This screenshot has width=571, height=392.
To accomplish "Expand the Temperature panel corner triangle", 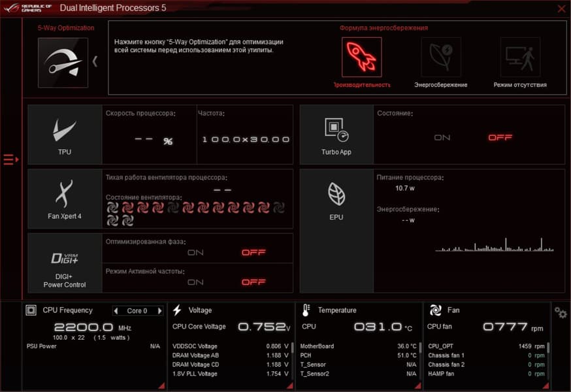I will click(x=418, y=385).
